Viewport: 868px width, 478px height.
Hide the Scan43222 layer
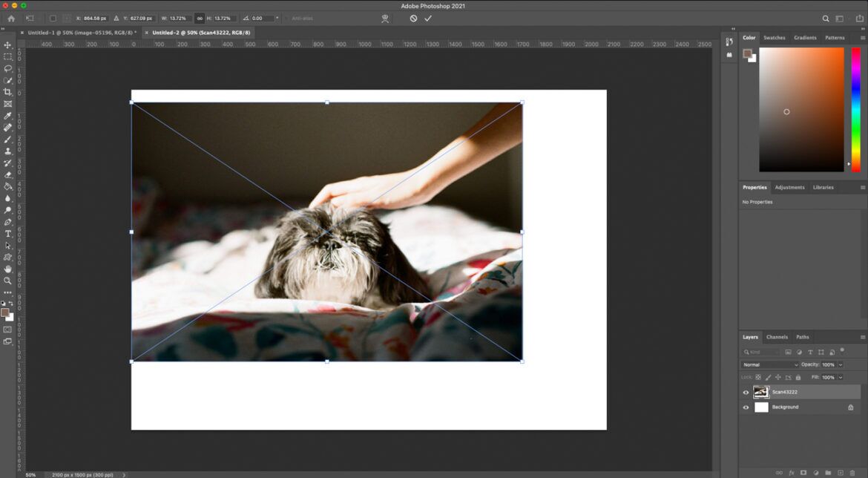746,392
